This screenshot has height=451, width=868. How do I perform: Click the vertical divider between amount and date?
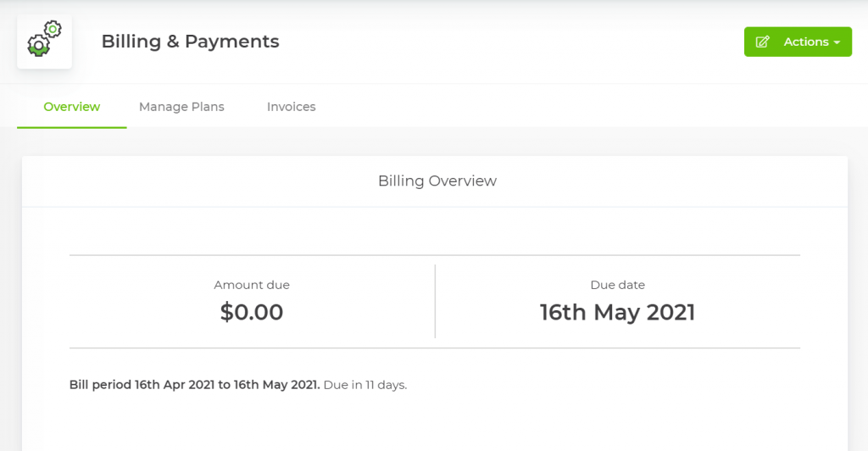[x=435, y=301]
